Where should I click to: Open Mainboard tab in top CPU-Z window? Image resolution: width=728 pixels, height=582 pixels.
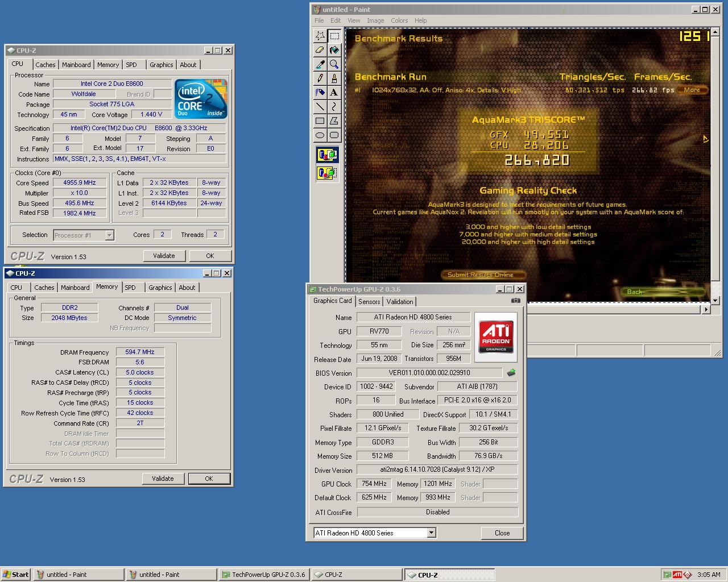click(76, 65)
